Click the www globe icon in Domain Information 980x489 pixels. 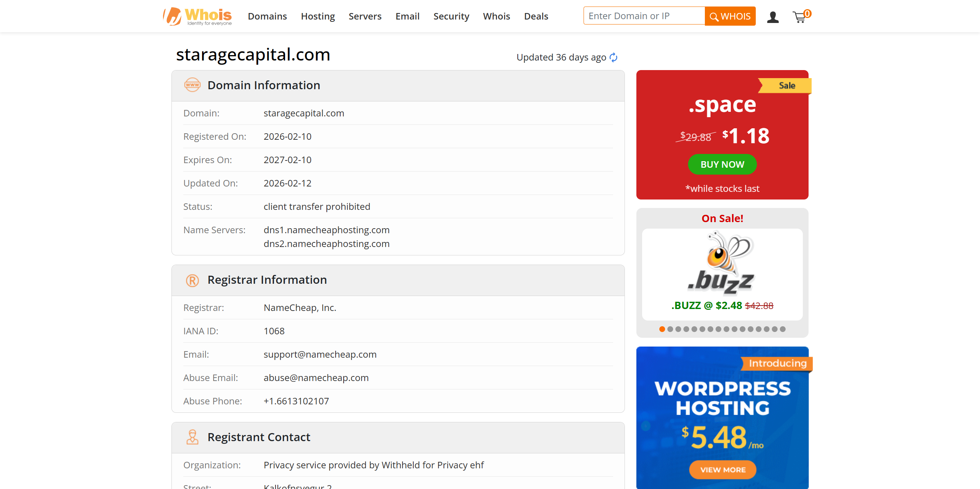tap(192, 85)
